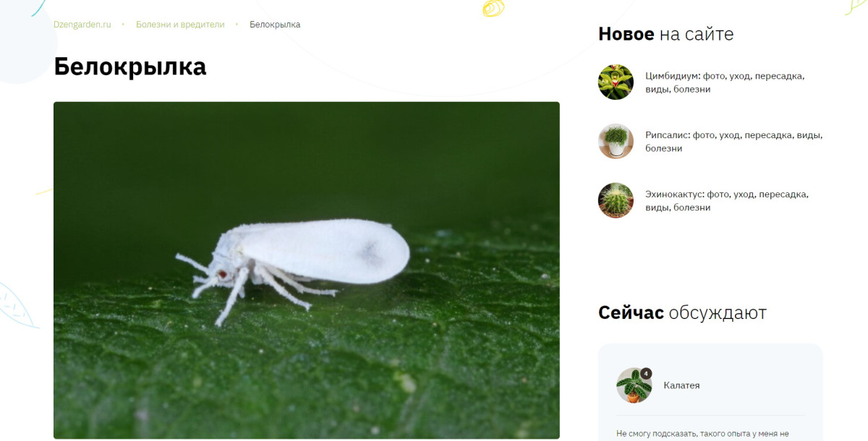The image size is (868, 441).
Task: Open comment starting Не смогу подсказать
Action: 702,434
